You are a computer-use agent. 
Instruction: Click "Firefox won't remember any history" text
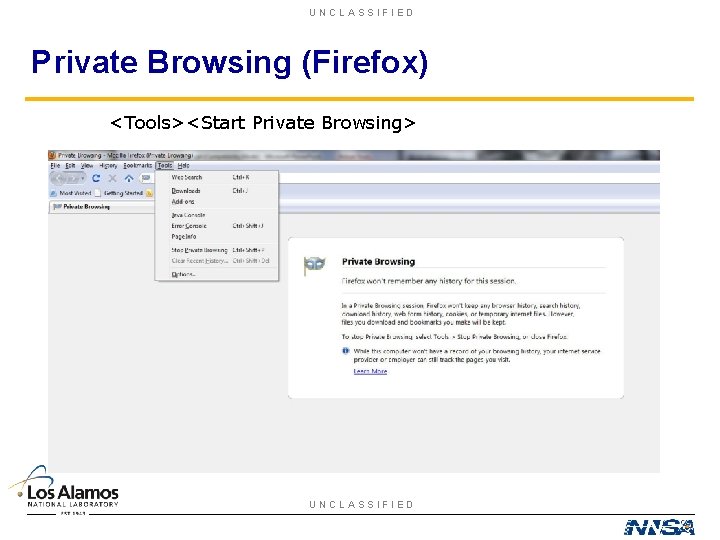click(429, 281)
